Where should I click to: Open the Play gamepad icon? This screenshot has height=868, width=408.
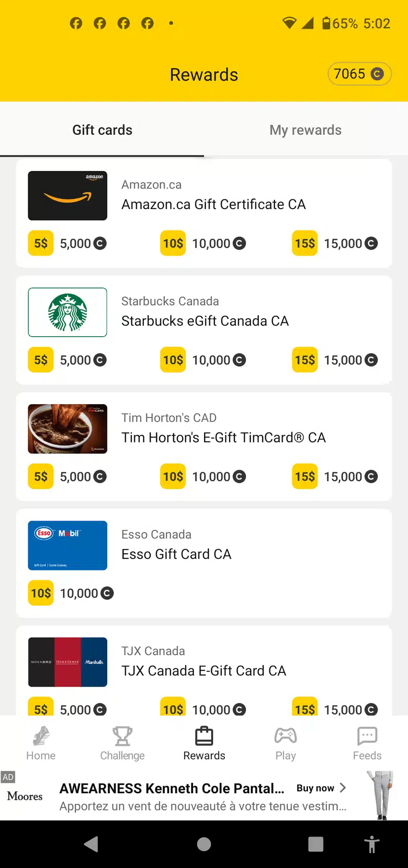[286, 736]
